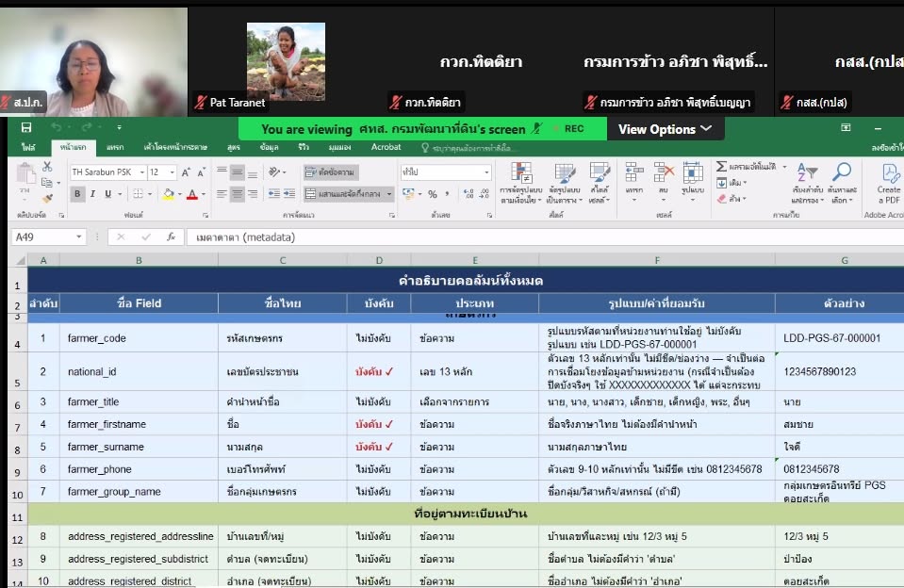This screenshot has width=904, height=588.
Task: Switch to the เค้าโครงหน้ากระดาษ tab
Action: coord(175,148)
